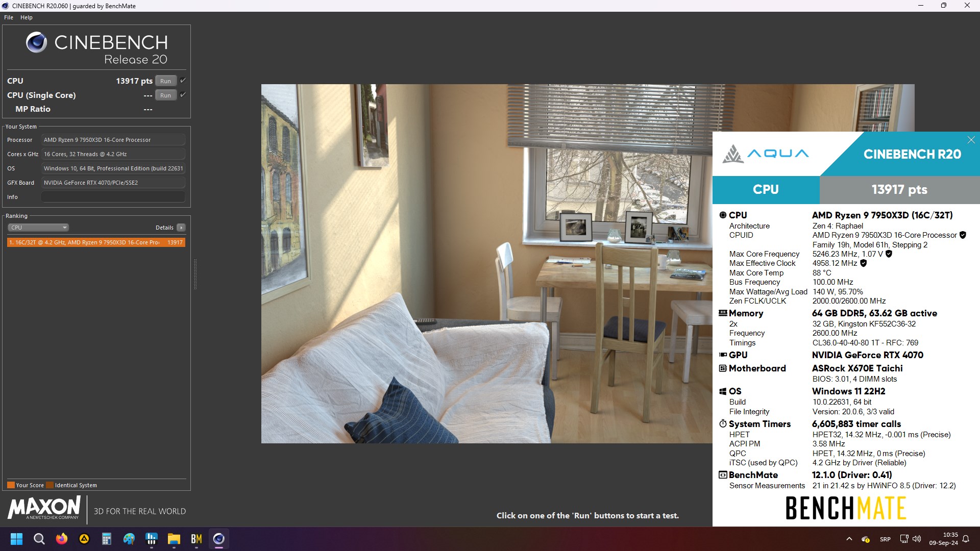Click the panel splitter grip handle
Screen dimensions: 980x551
click(195, 274)
